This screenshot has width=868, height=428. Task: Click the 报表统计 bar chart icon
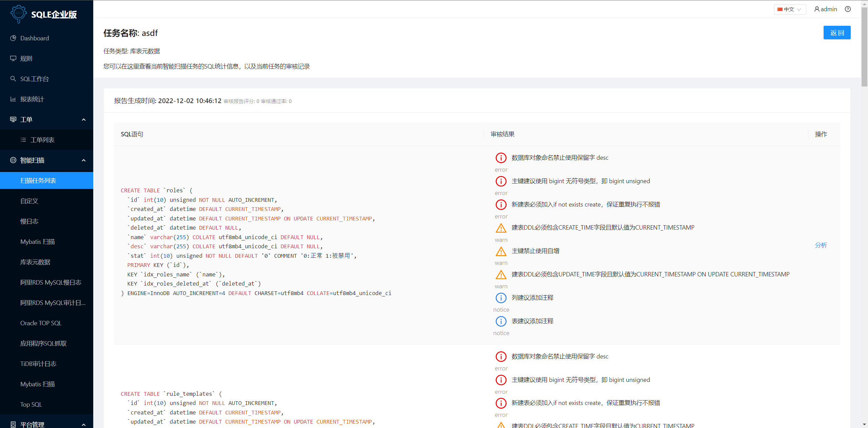coord(13,99)
